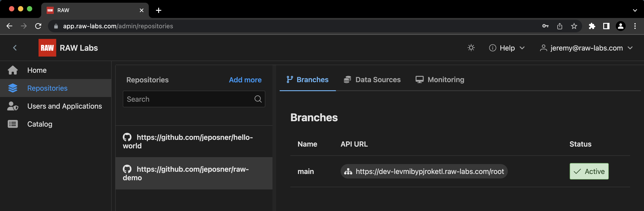This screenshot has height=211, width=644.
Task: Open Catalog in the sidebar
Action: click(56, 124)
